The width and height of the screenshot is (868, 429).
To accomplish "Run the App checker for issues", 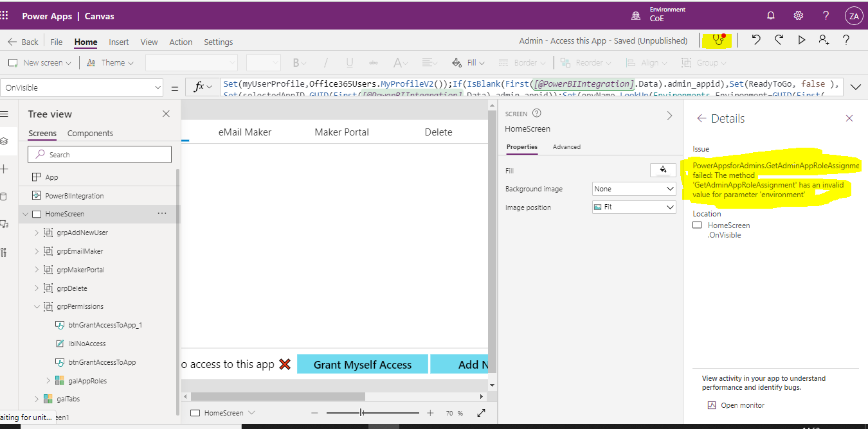I will 716,40.
